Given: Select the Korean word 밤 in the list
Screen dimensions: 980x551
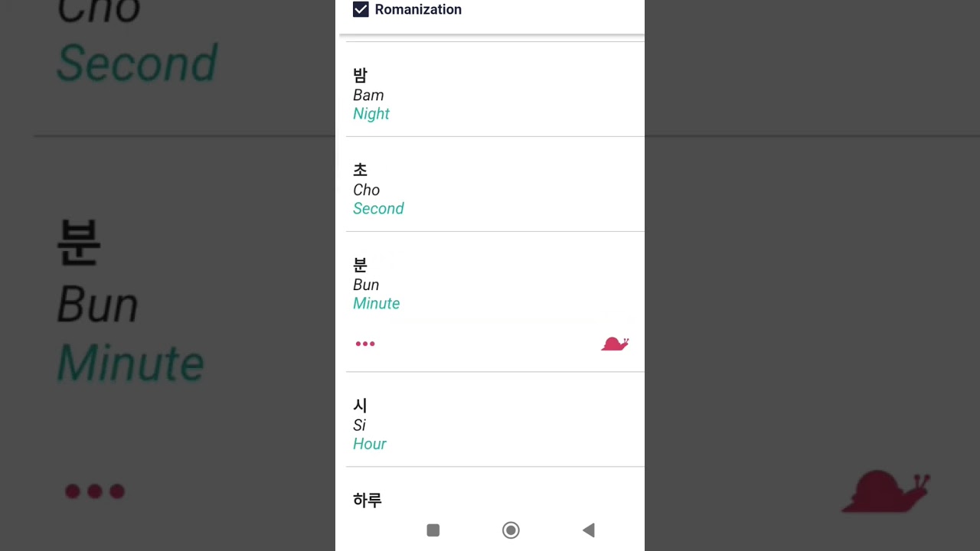Looking at the screenshot, I should tap(360, 75).
